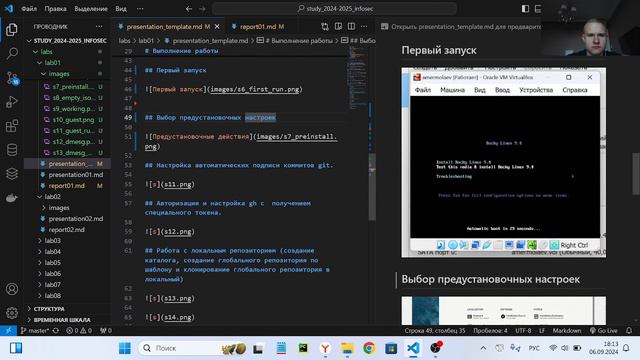Click the command center search box
The image size is (640, 360).
point(334,9)
